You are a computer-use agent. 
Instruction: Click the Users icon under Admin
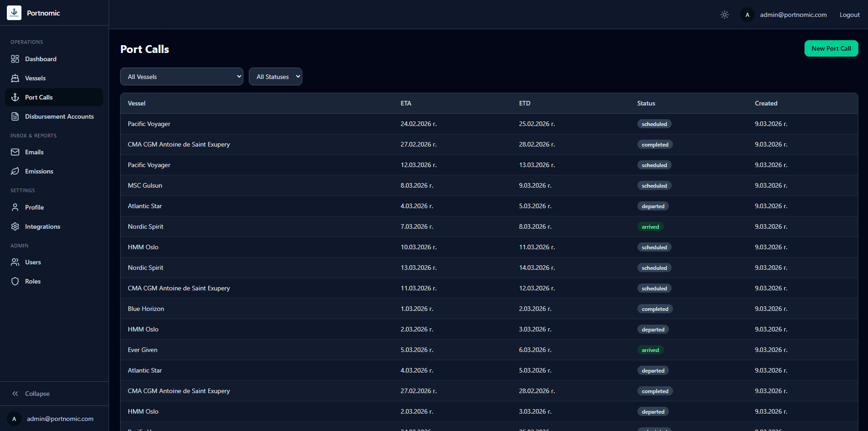[15, 262]
